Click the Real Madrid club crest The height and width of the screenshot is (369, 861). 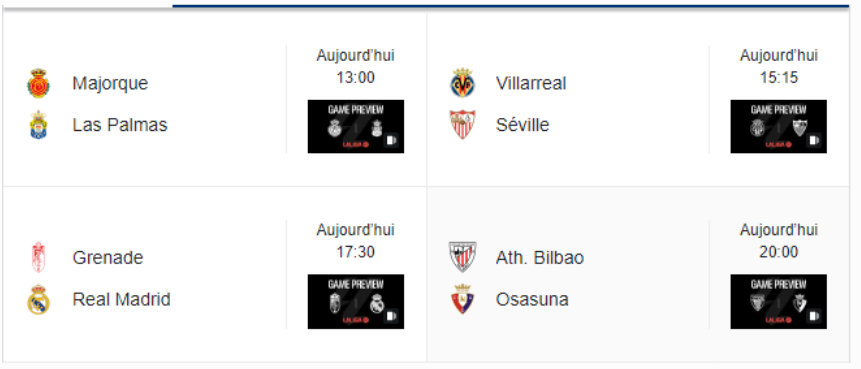pyautogui.click(x=38, y=299)
